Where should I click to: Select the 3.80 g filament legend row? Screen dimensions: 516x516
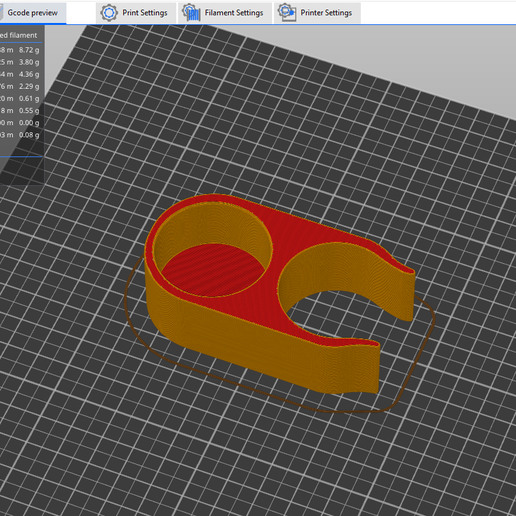click(x=21, y=62)
